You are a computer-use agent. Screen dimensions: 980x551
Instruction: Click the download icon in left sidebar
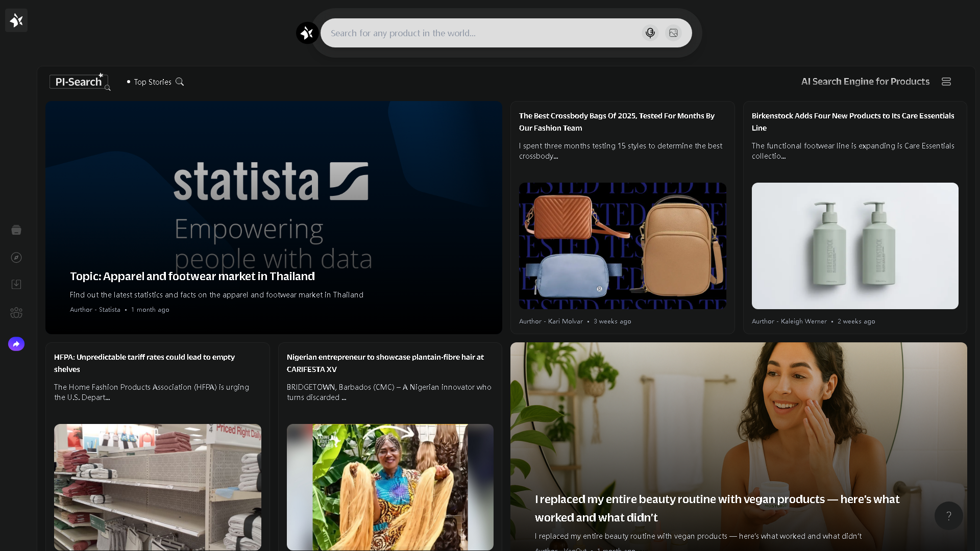[x=16, y=284]
